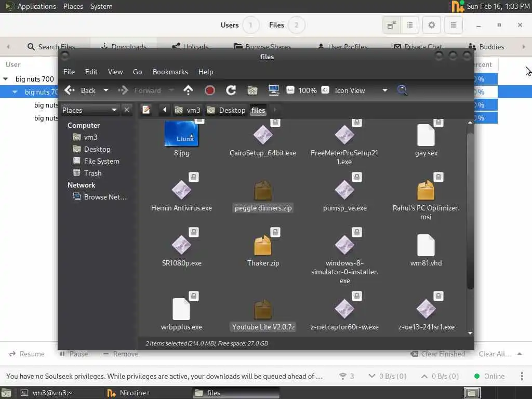Screen dimensions: 532x399
Task: Select wrbpplus.exe file icon
Action: click(x=181, y=309)
